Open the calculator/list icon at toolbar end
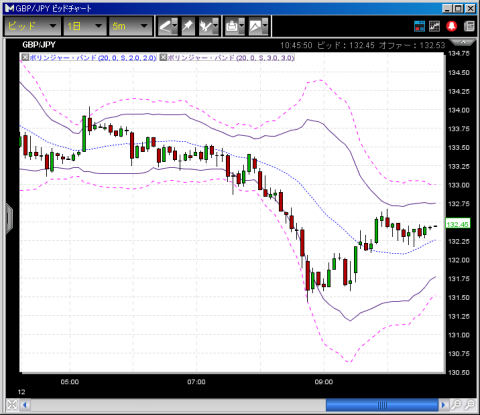 469,26
